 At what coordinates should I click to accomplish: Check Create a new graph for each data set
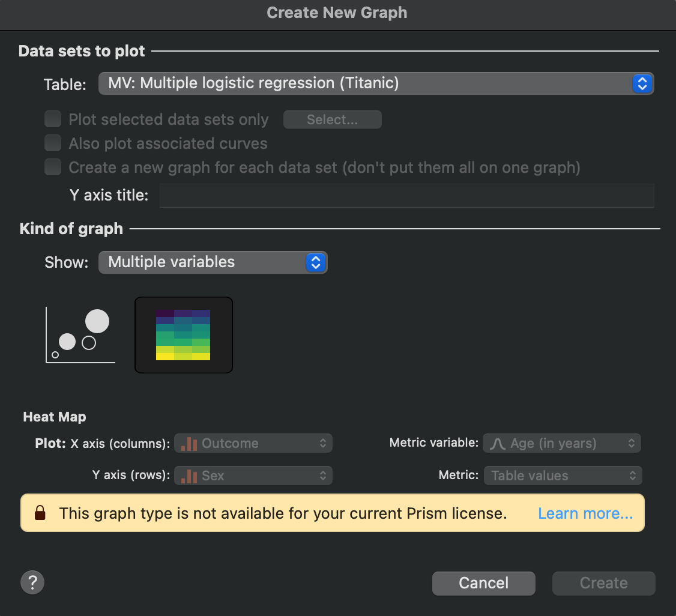click(53, 168)
